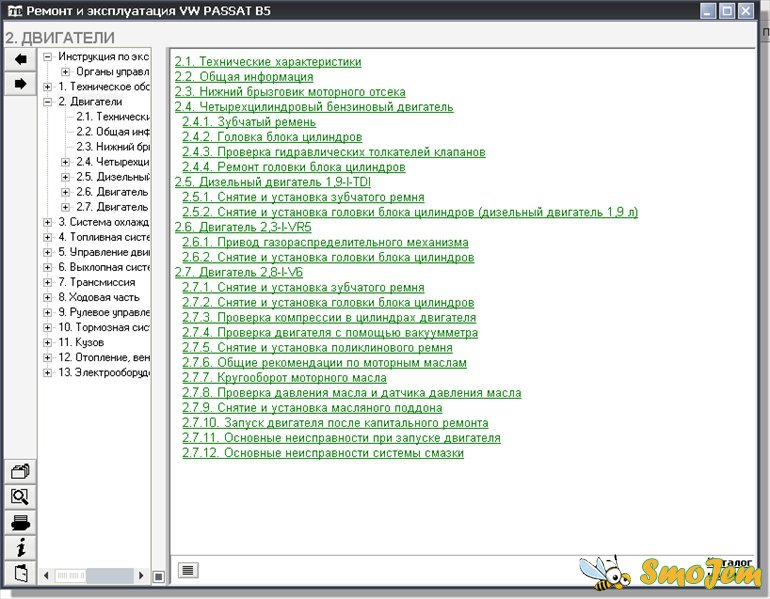The width and height of the screenshot is (770, 599).
Task: Open link '2.1. Технические характеристики'
Action: coord(268,62)
